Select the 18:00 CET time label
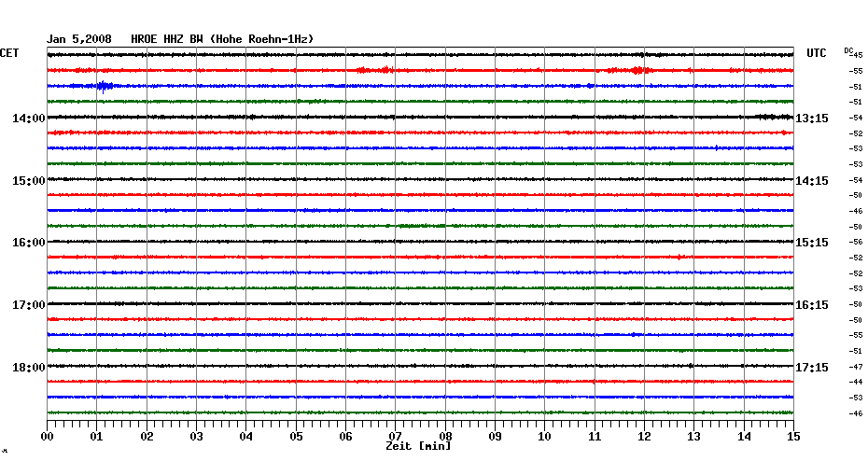Viewport: 868px width, 461px height. pyautogui.click(x=29, y=368)
